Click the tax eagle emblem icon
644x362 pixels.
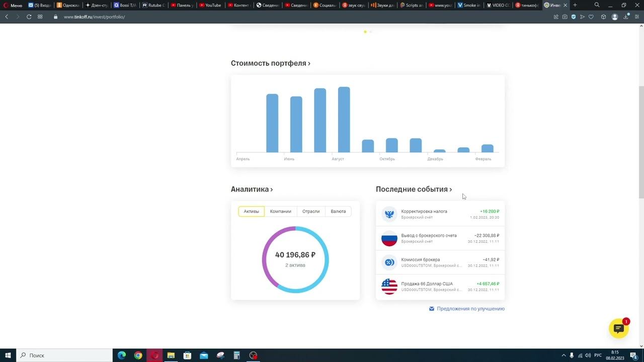(389, 214)
